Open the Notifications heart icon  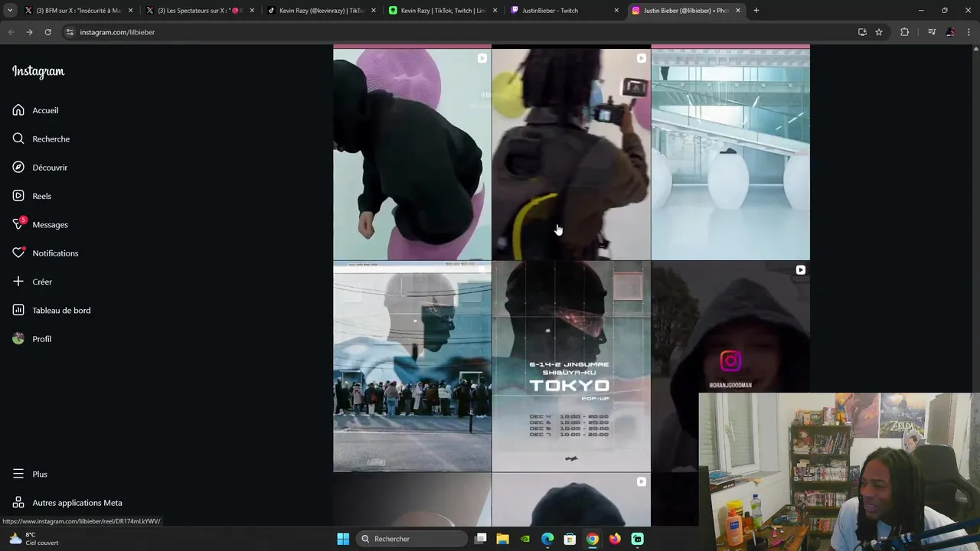pyautogui.click(x=18, y=253)
